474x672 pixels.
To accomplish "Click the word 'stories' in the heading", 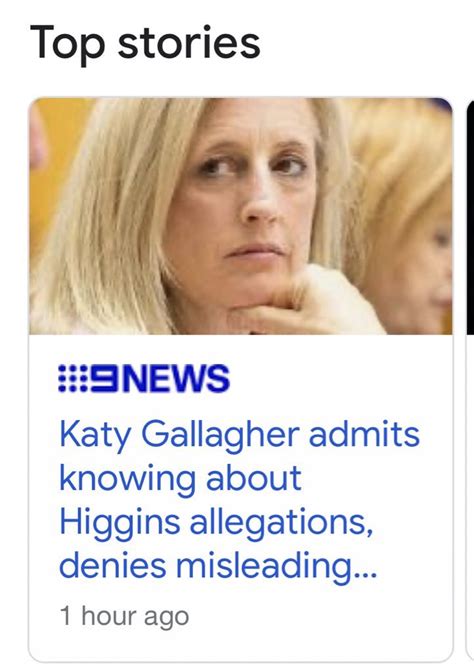I will (189, 43).
